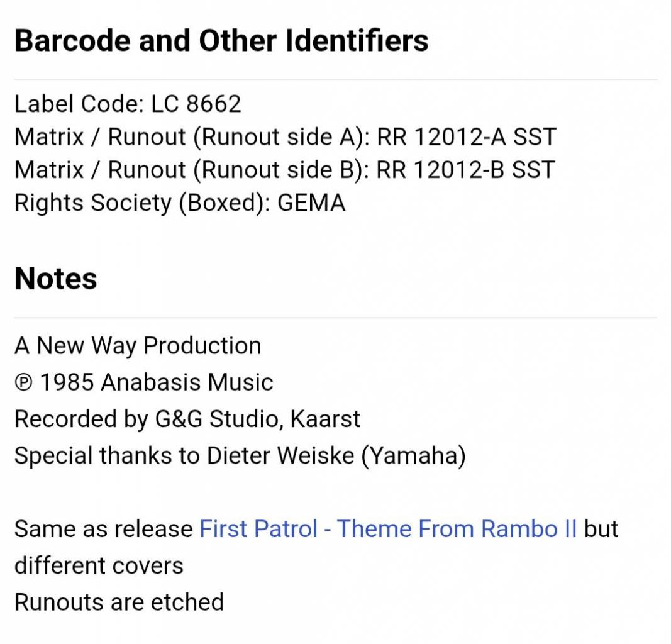Click the Notes section heading
Image resolution: width=671 pixels, height=644 pixels.
point(55,279)
